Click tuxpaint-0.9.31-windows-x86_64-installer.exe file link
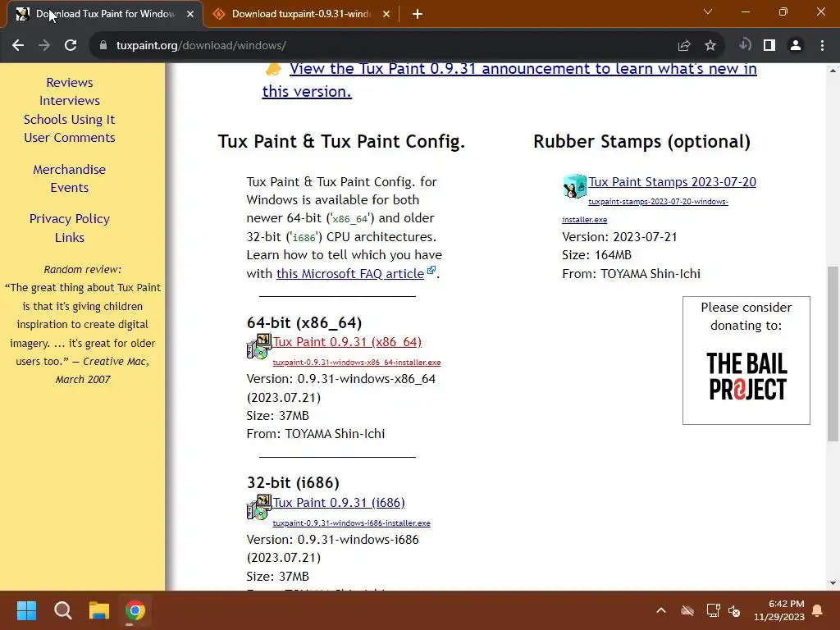Screen dimensions: 840x630 [357, 362]
